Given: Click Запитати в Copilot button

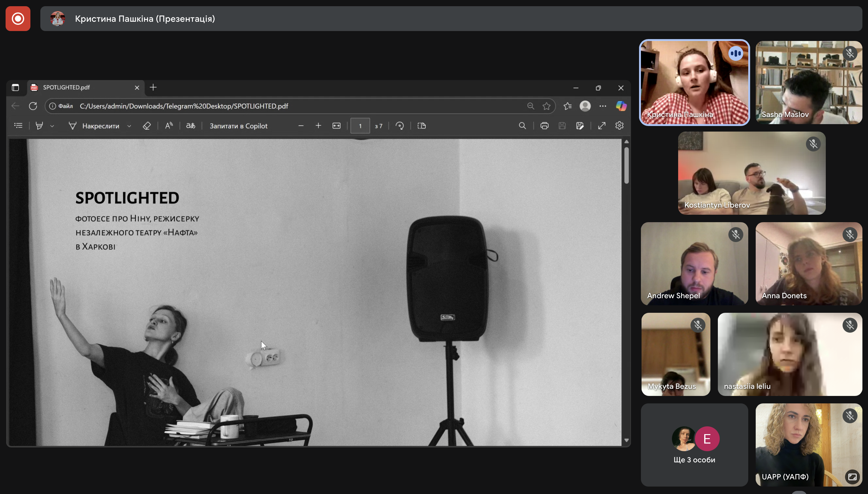Looking at the screenshot, I should [x=239, y=126].
